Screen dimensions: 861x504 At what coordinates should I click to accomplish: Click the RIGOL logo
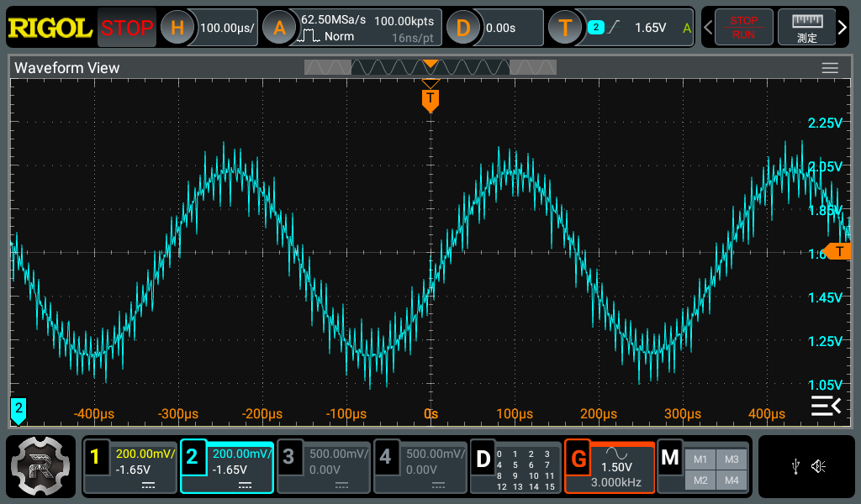point(50,28)
